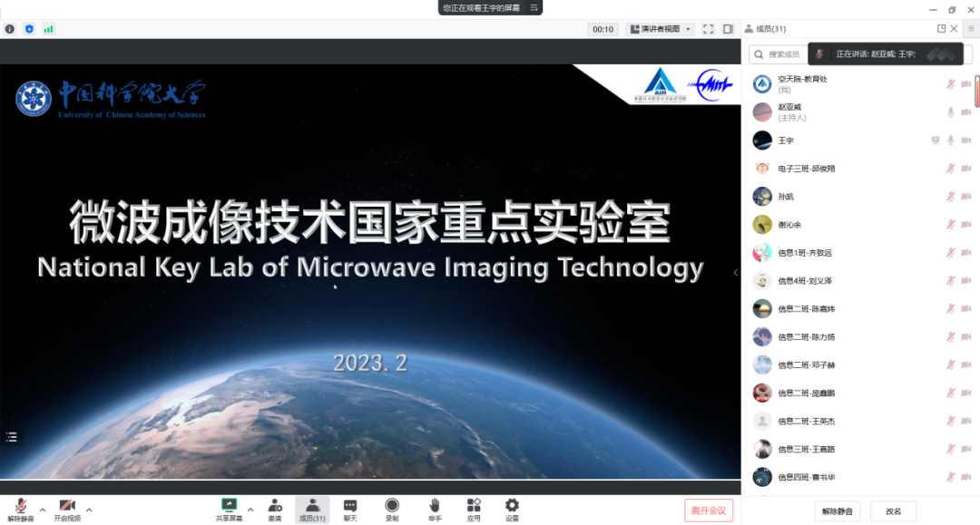Expand share screen options arrow

250,510
